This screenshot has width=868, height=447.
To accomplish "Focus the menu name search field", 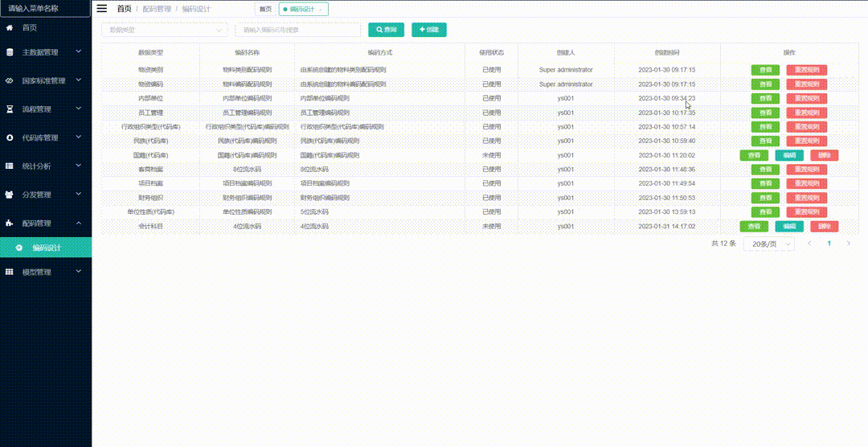I will point(45,9).
